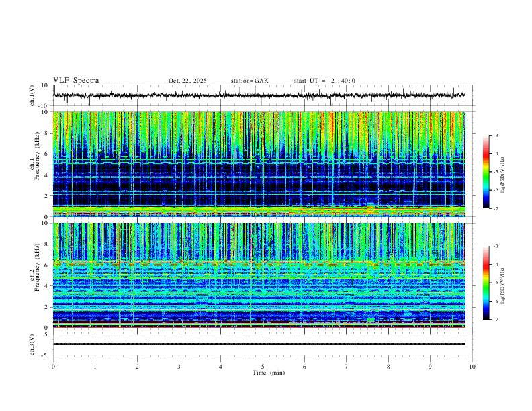Screen dimensions: 532x411
Task: Click the "8" kHz tick on ch.1 spectrogram axis
Action: pos(46,133)
